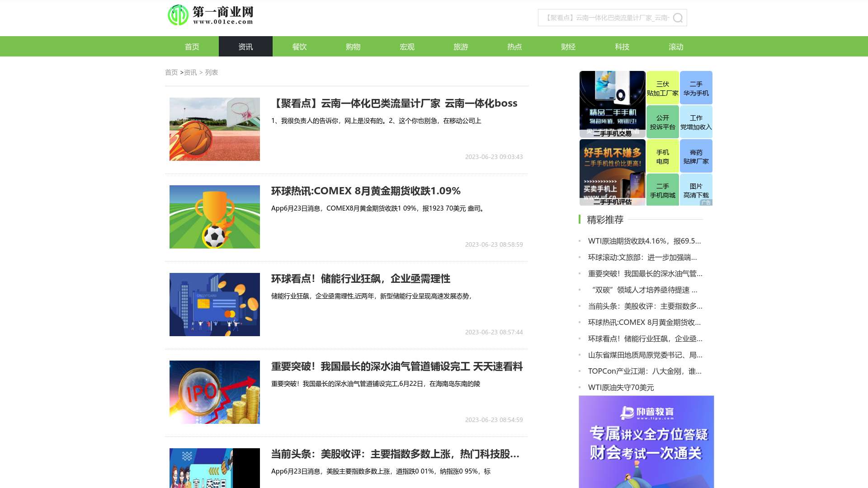Image resolution: width=868 pixels, height=488 pixels.
Task: Open recommended 环球看点！储能行业狂飙 sidebar link
Action: pyautogui.click(x=645, y=338)
